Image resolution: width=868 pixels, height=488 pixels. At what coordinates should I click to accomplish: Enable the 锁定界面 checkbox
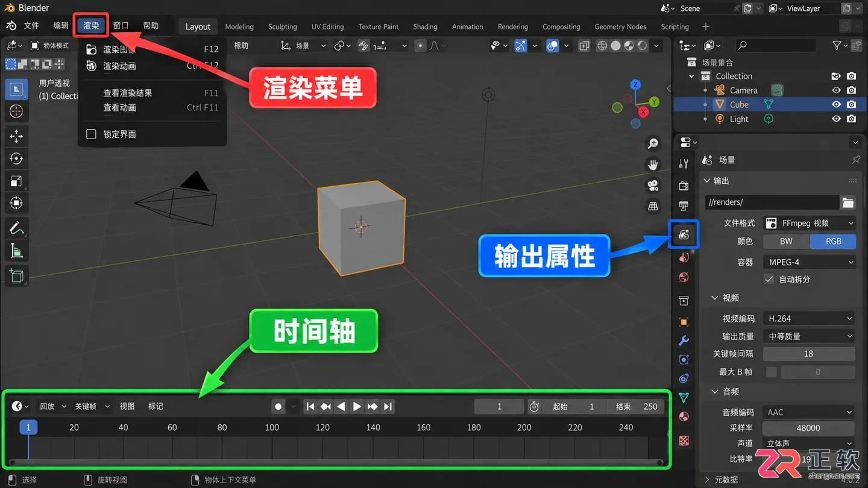(x=92, y=134)
